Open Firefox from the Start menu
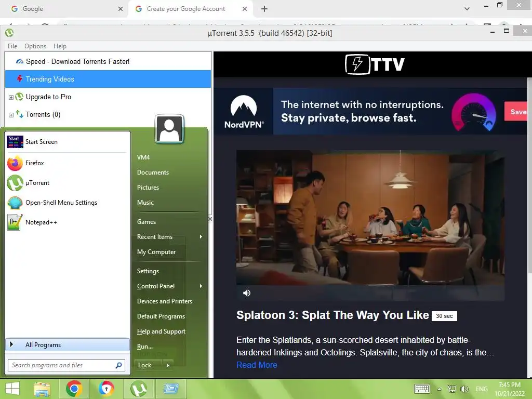 [68, 163]
